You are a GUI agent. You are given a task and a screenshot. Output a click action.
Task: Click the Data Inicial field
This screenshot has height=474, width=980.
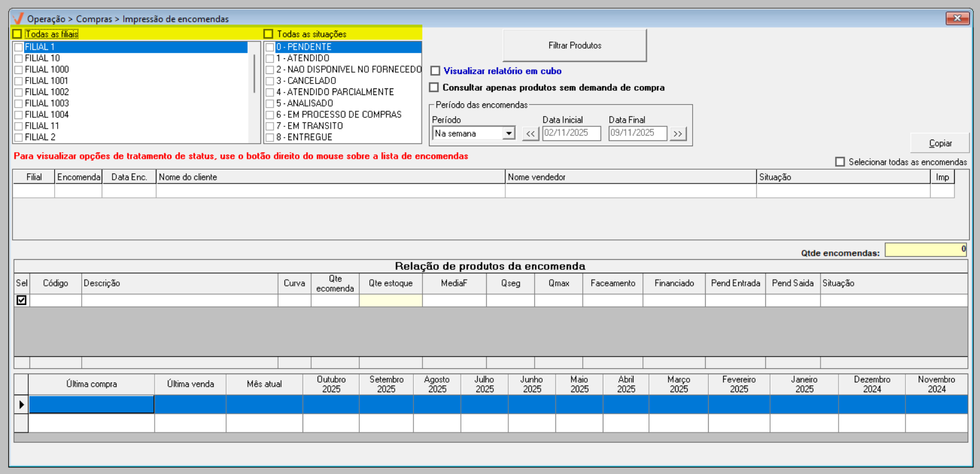point(571,134)
